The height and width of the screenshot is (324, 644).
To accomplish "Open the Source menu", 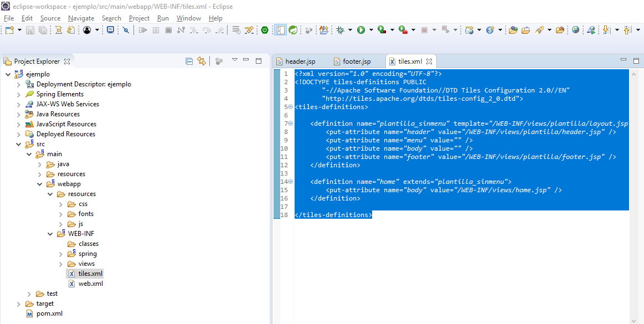I will point(50,18).
